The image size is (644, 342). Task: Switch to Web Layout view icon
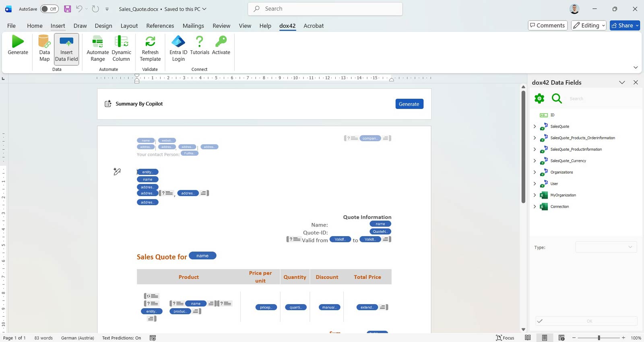coord(561,338)
